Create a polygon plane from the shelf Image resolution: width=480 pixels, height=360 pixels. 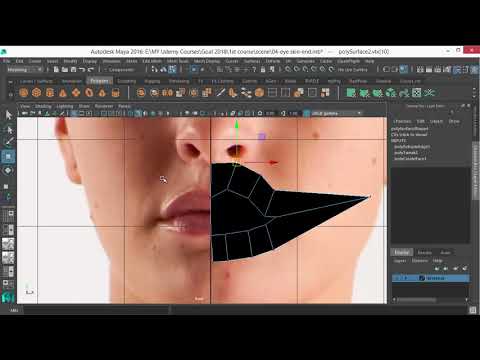coord(76,92)
